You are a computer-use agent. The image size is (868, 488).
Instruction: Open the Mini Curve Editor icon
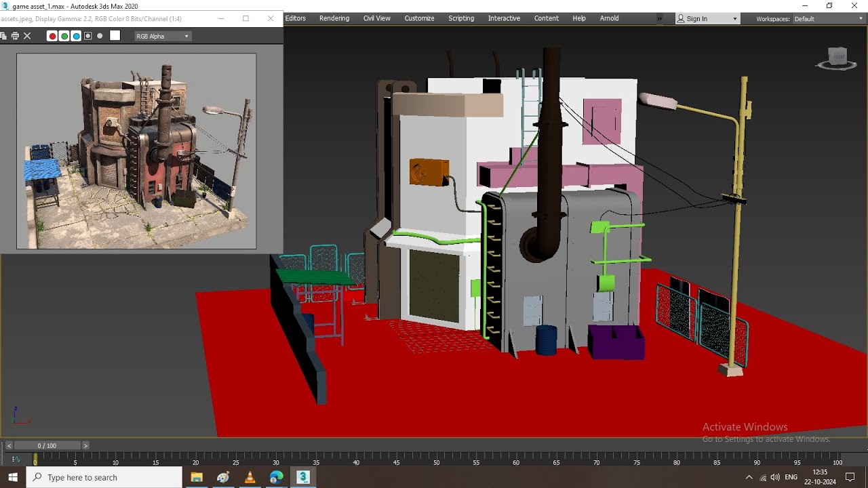[x=16, y=460]
